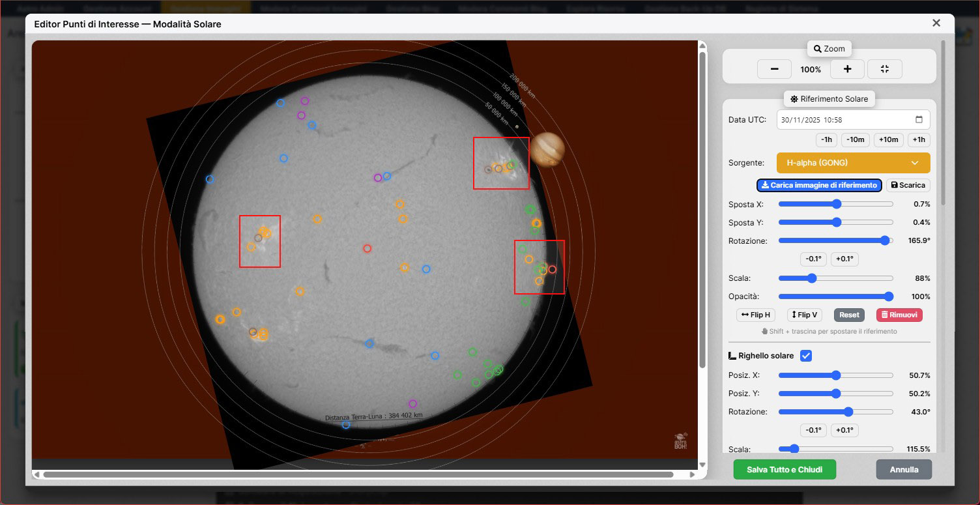Screen dimensions: 980x505
Task: Advance the time by one hour (+1h)
Action: coord(919,139)
